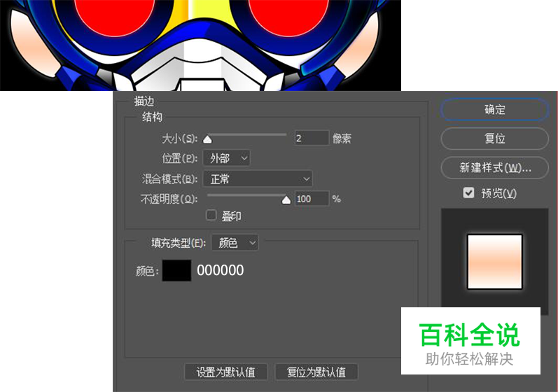558x392 pixels.
Task: Enable the 叠印 checkbox
Action: (211, 215)
